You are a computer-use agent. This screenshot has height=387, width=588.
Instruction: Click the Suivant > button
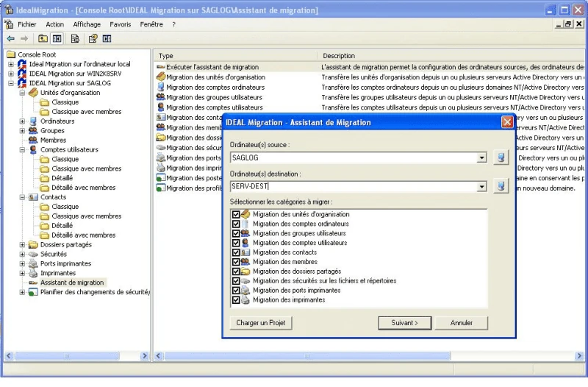click(405, 323)
